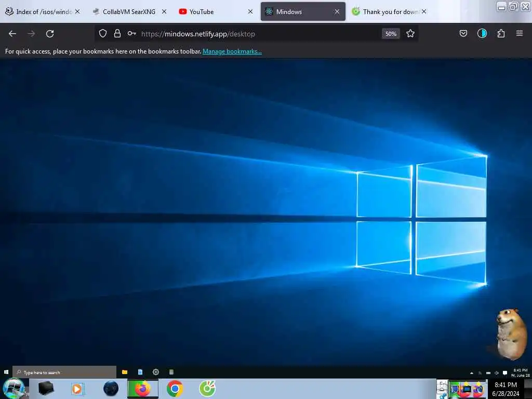Screen dimensions: 532x399
Task: Launch the green Coc Coc browser icon
Action: click(207, 389)
